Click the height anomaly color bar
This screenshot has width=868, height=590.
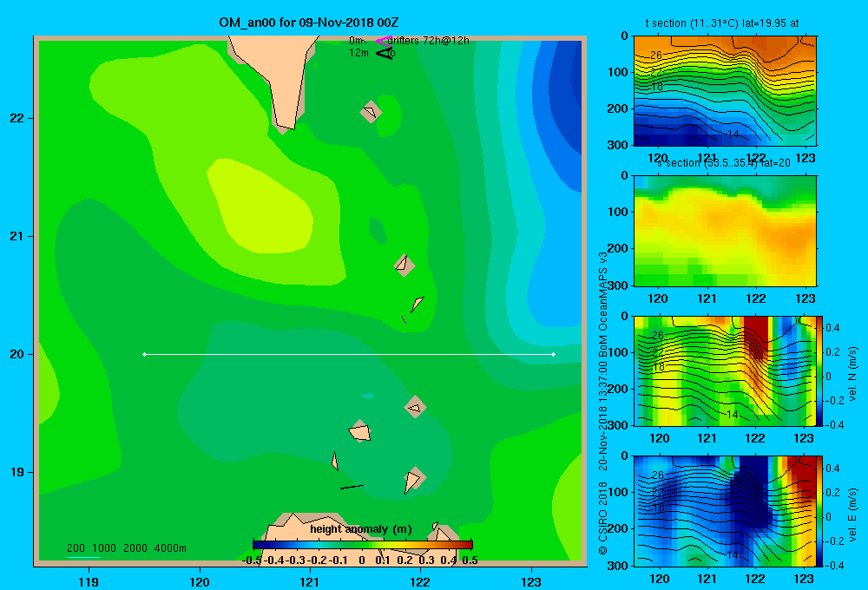point(363,545)
